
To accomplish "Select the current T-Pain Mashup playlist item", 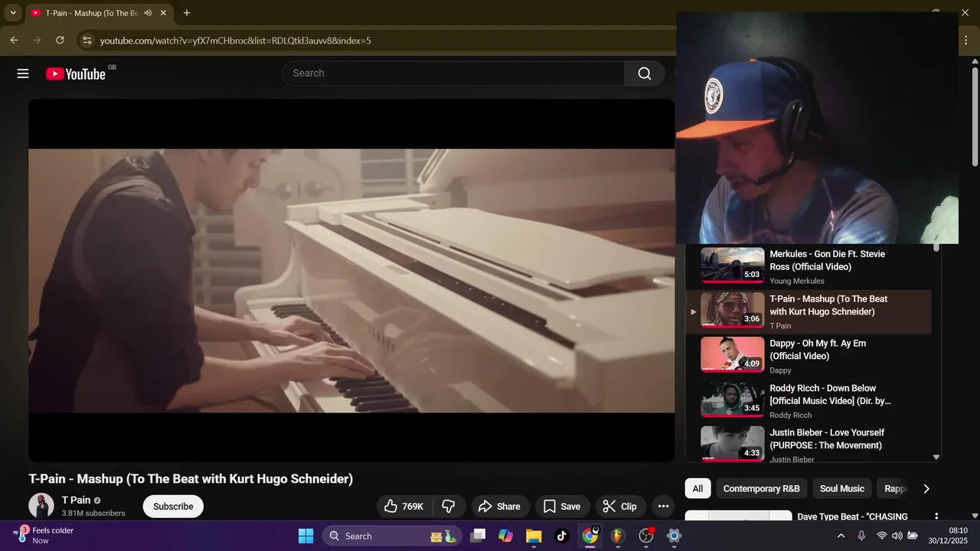I will (x=808, y=311).
